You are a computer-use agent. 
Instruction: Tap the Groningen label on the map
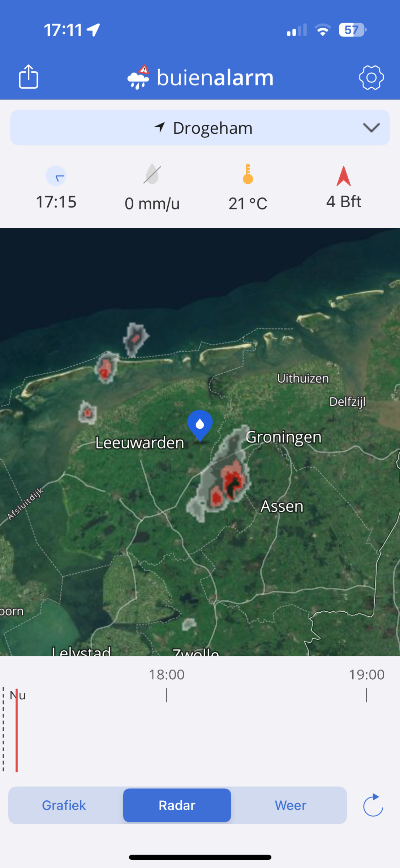[284, 437]
